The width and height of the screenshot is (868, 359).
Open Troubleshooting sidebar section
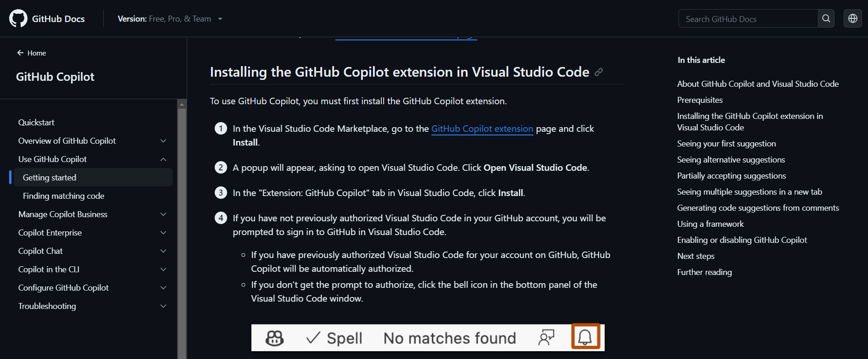click(47, 306)
